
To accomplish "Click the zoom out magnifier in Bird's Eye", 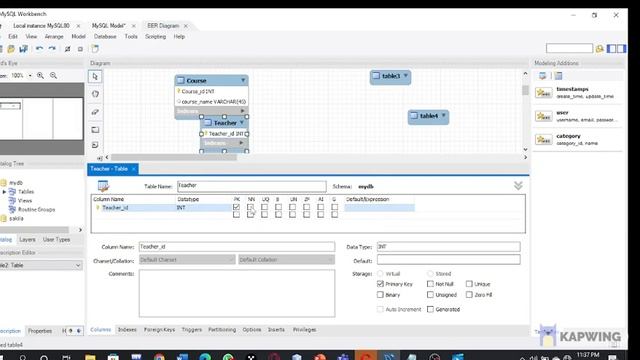I will tap(53, 76).
